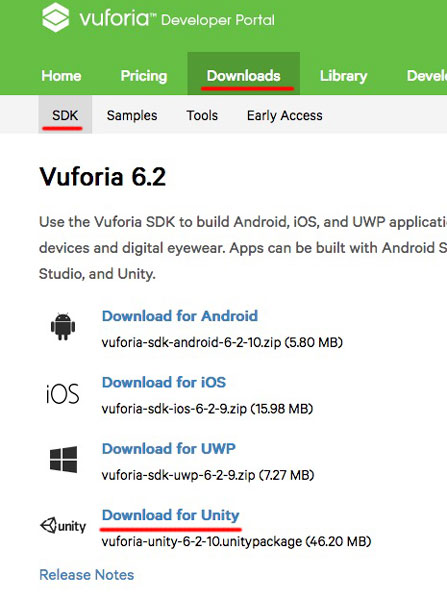Open the Home menu item
The width and height of the screenshot is (447, 600).
[61, 76]
